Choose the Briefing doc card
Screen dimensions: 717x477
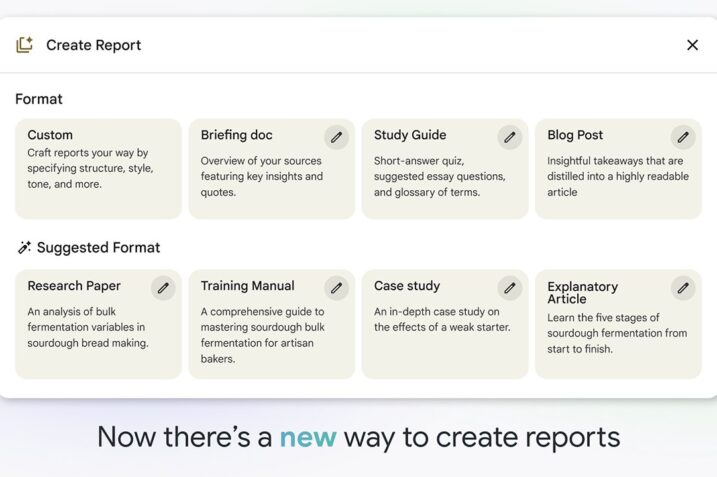pyautogui.click(x=260, y=175)
